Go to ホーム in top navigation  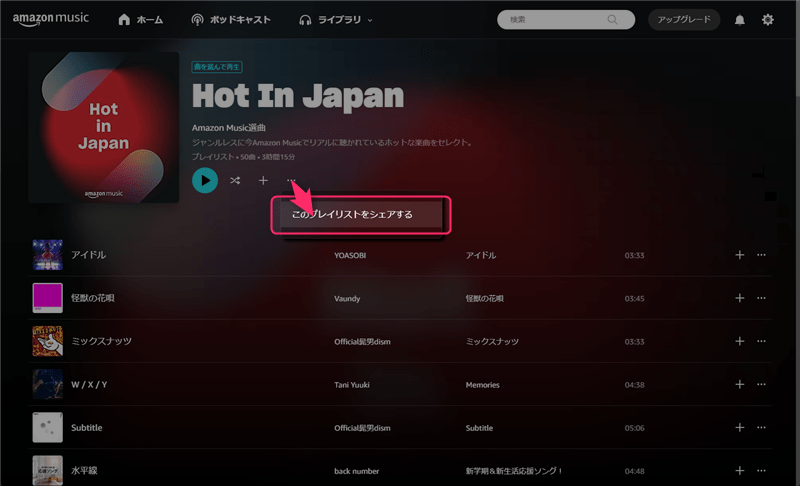[140, 20]
